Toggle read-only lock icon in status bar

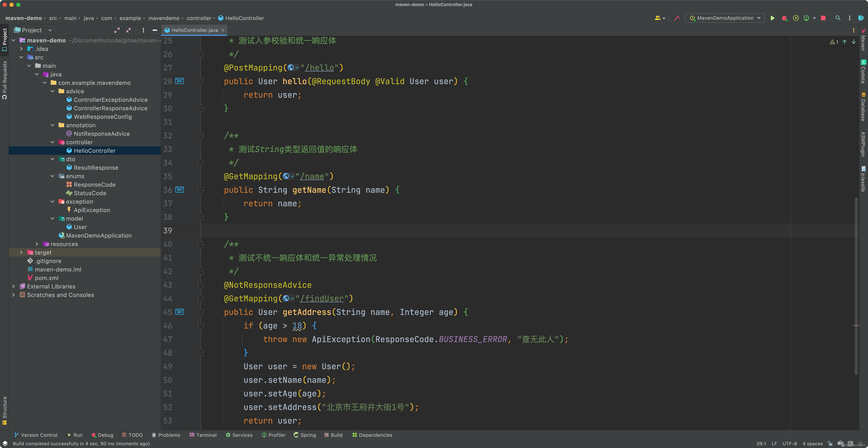tap(830, 443)
